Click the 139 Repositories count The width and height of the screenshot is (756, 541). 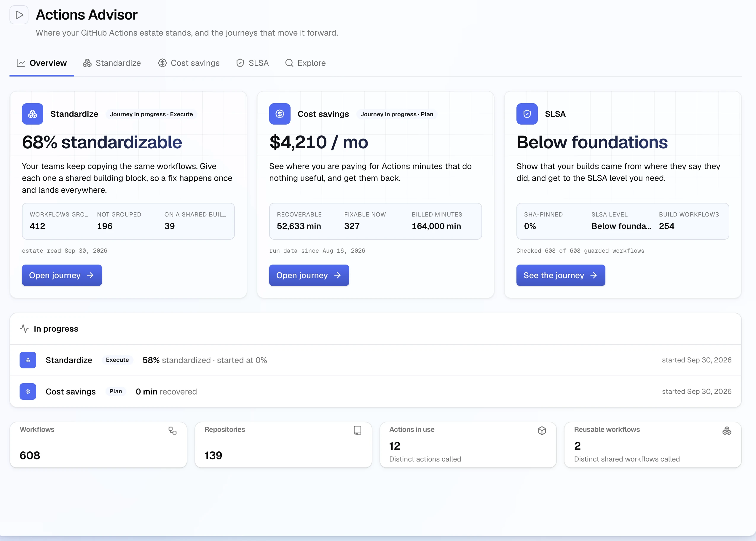pyautogui.click(x=213, y=455)
